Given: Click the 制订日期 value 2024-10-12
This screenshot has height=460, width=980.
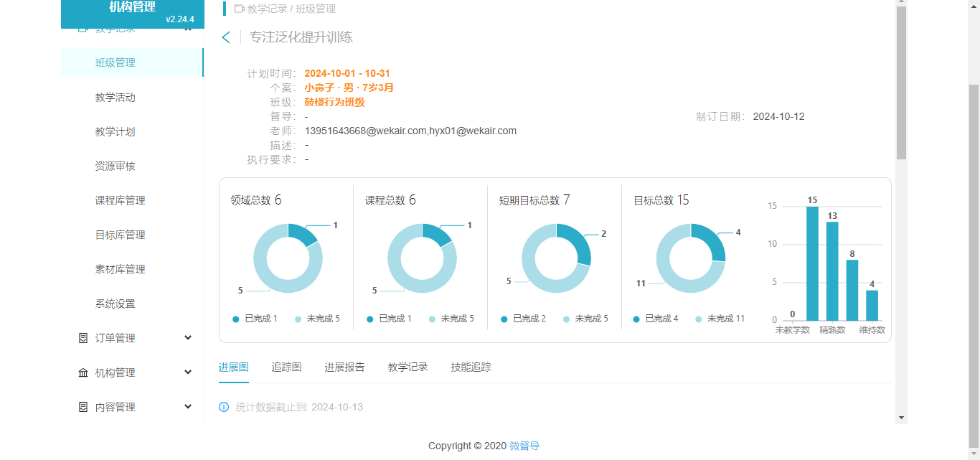Looking at the screenshot, I should point(779,116).
